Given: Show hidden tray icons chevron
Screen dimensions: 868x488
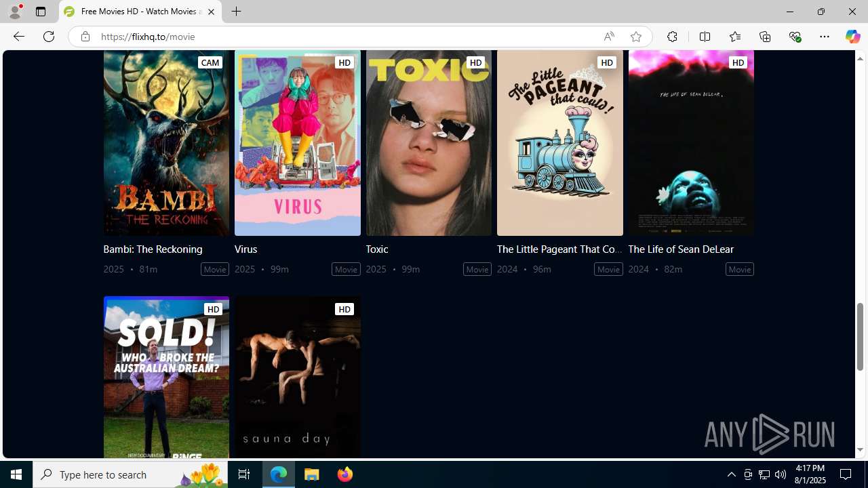Looking at the screenshot, I should click(731, 474).
